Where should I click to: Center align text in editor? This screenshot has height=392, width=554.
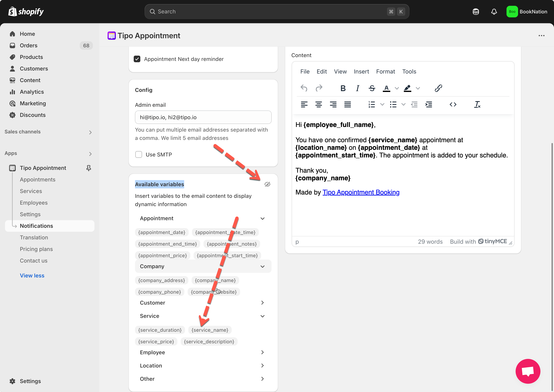[x=319, y=104]
